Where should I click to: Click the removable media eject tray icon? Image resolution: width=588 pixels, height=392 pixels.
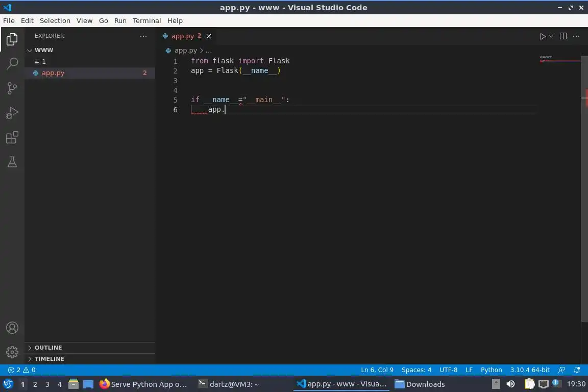point(496,384)
